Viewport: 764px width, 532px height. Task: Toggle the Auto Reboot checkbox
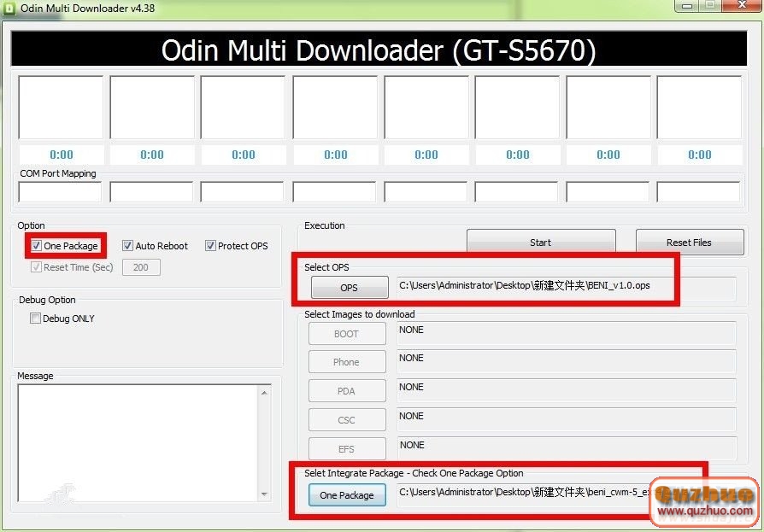tap(127, 246)
